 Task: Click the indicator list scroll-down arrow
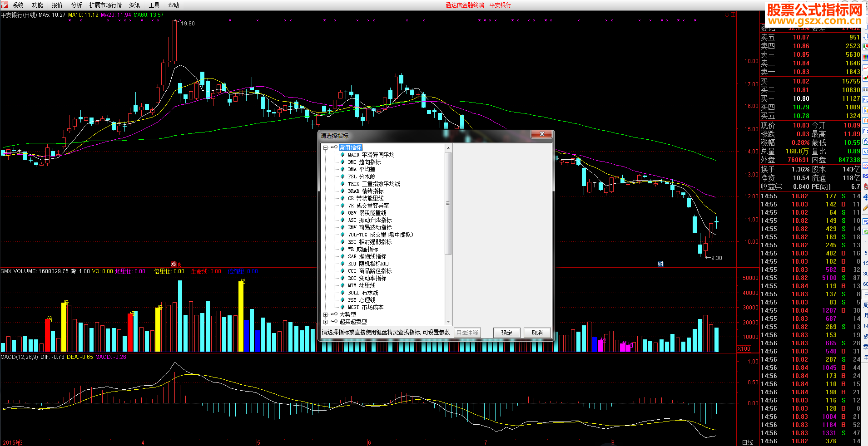point(448,321)
